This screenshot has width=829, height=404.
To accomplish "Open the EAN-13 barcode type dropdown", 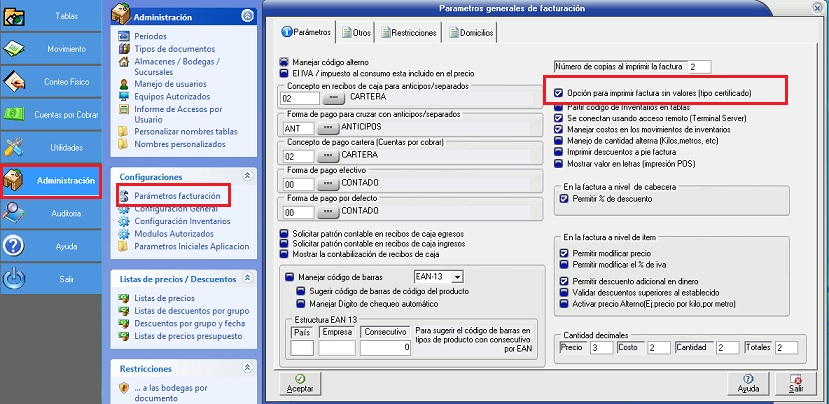I will (457, 276).
